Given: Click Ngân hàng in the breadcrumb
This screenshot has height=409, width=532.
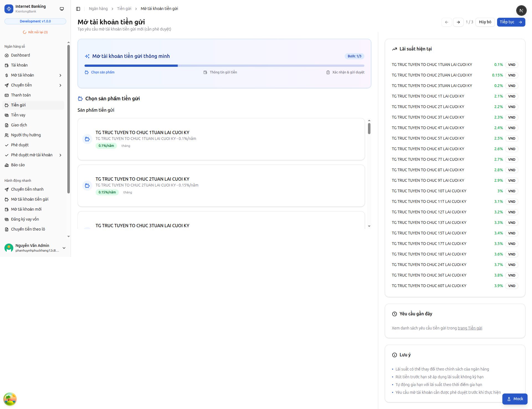Looking at the screenshot, I should 98,9.
